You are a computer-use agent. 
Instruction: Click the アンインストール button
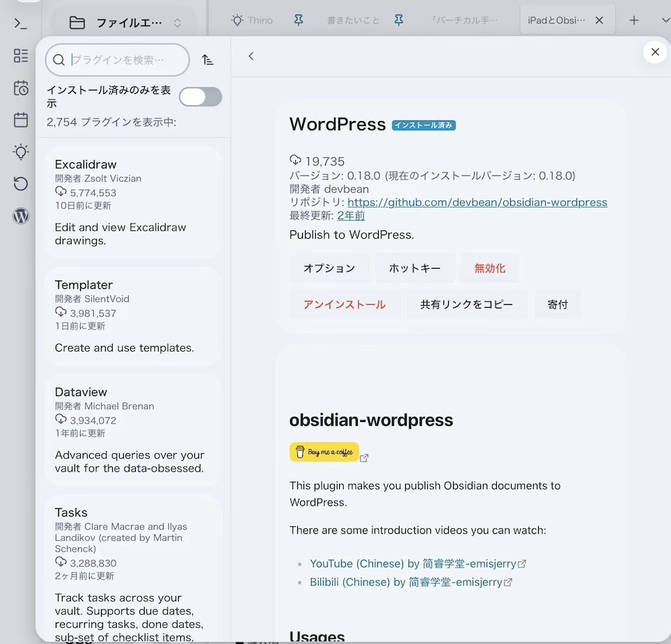pyautogui.click(x=345, y=304)
